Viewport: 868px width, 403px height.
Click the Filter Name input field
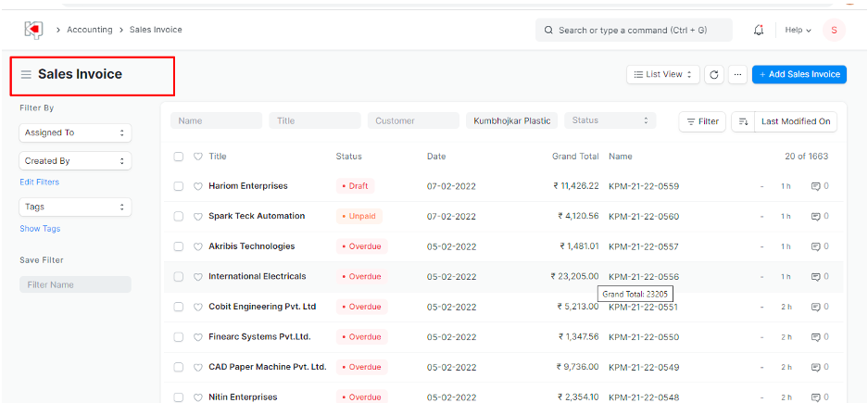(x=75, y=284)
